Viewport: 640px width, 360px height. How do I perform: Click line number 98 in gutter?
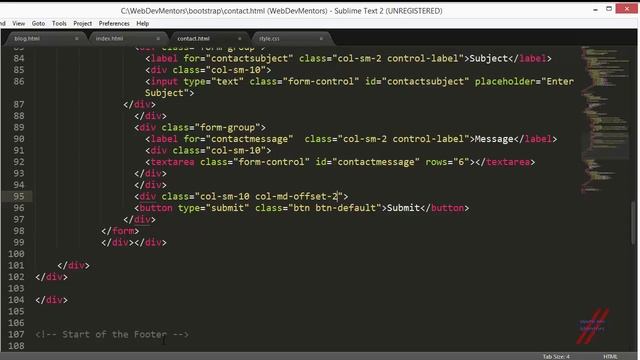(19, 231)
